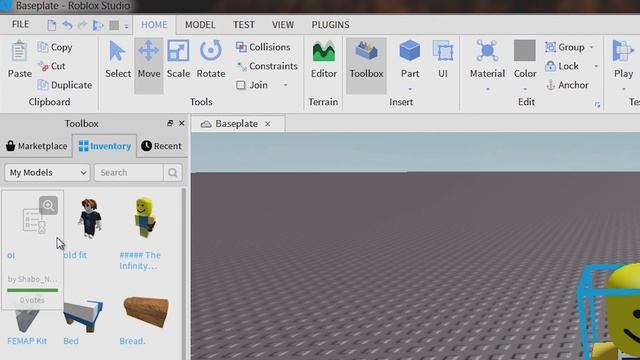Screen dimensions: 640x360
Task: Click the New file quick-access icon
Action: click(52, 25)
